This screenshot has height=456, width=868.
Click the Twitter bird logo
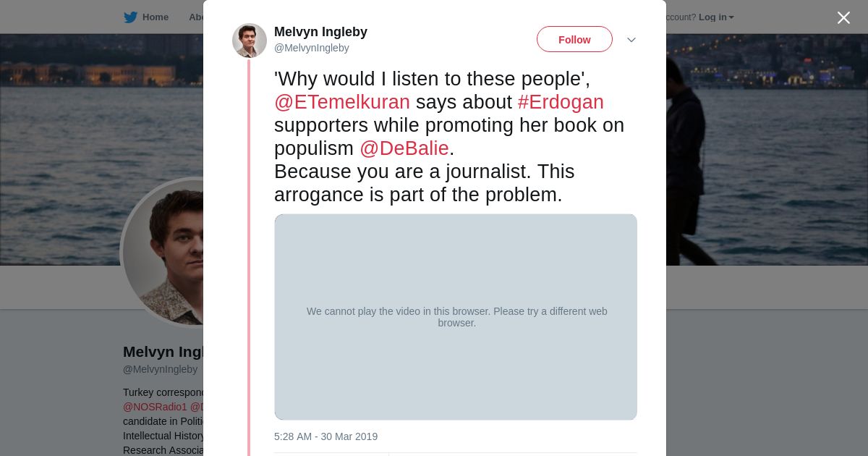coord(130,17)
